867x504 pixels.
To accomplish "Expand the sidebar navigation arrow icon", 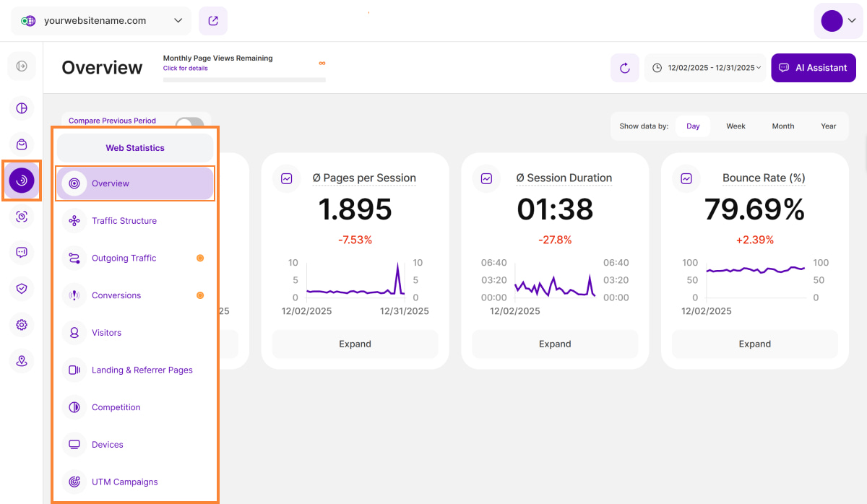I will click(x=22, y=66).
